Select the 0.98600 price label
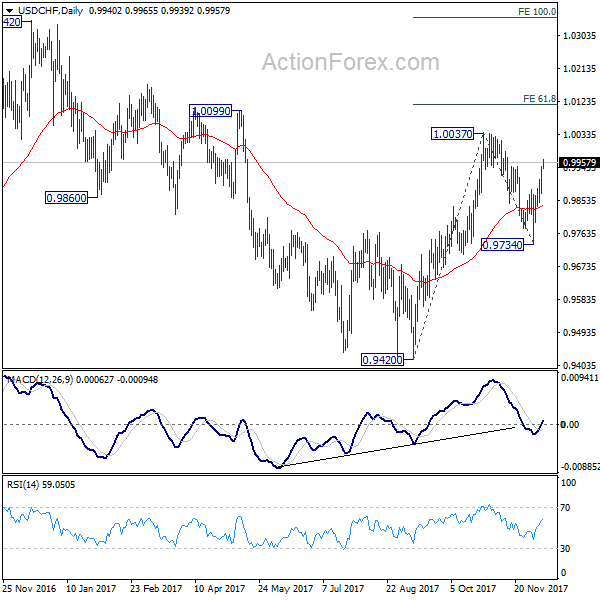This screenshot has width=600, height=600. point(66,198)
